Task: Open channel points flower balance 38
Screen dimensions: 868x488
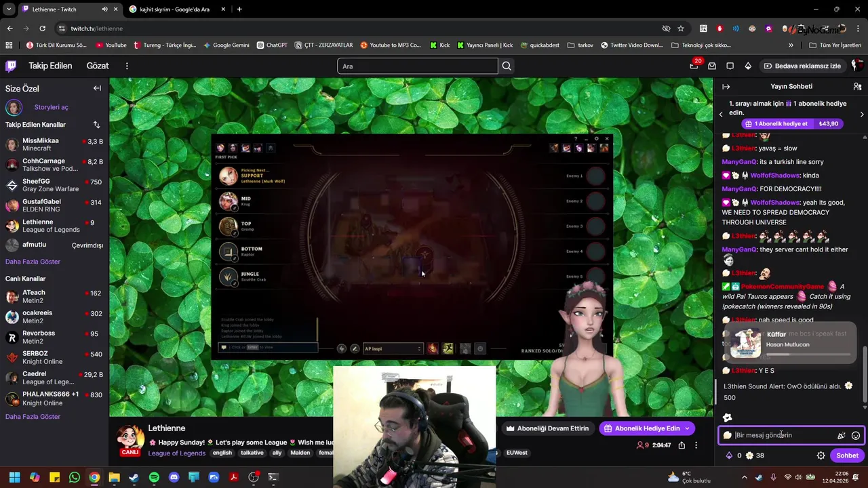Action: point(755,455)
